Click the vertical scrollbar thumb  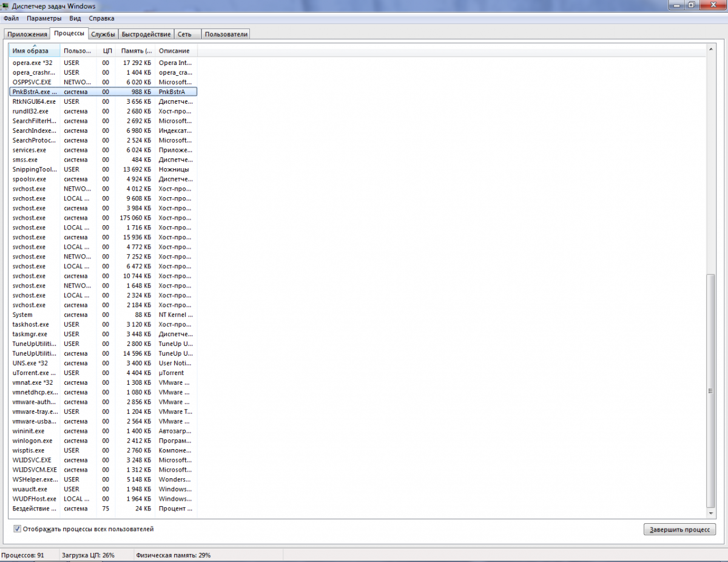[711, 391]
